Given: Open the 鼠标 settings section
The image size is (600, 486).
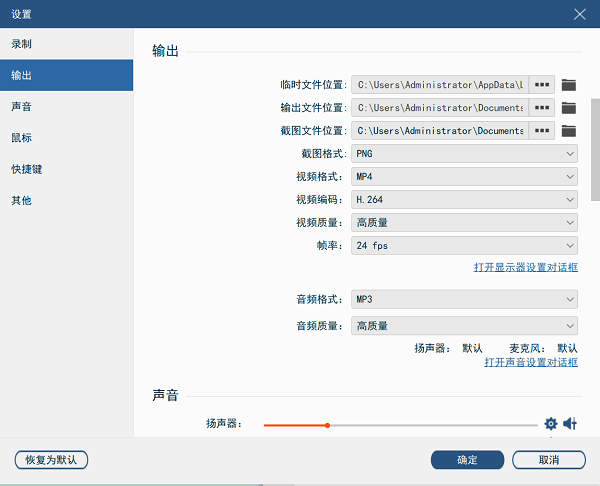Looking at the screenshot, I should point(22,138).
